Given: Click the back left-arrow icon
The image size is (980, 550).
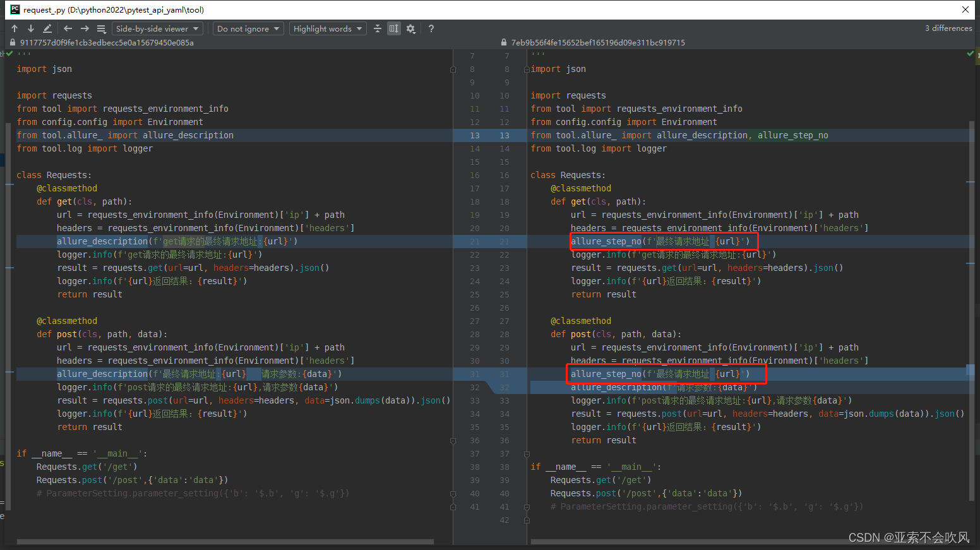Looking at the screenshot, I should pos(68,28).
